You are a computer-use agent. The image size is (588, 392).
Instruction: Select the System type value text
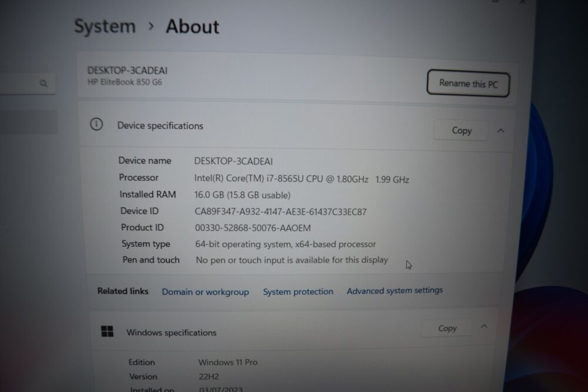point(285,244)
